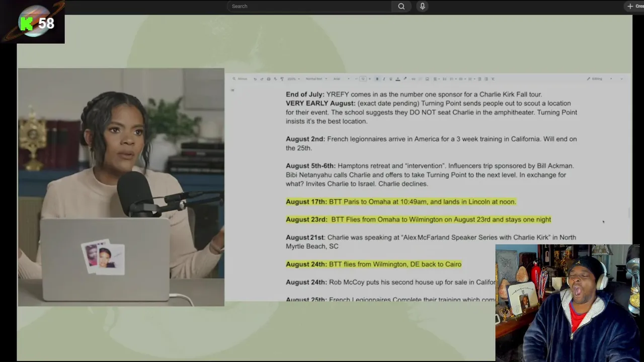Viewport: 644px width, 362px height.
Task: Open the Menus search box in Docs toolbar
Action: tap(240, 79)
